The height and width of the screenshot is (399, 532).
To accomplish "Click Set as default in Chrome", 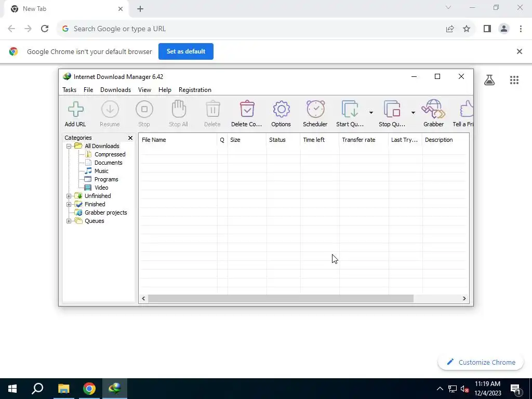I will [186, 51].
